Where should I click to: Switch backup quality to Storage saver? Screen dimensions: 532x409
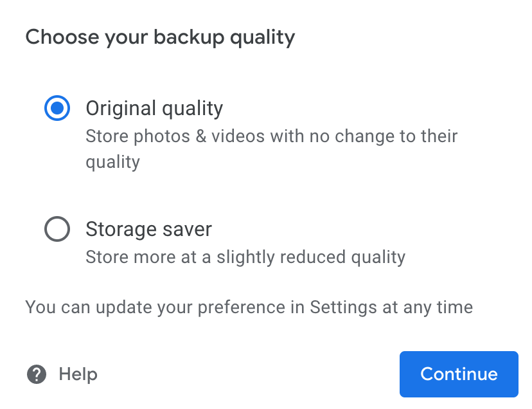57,229
